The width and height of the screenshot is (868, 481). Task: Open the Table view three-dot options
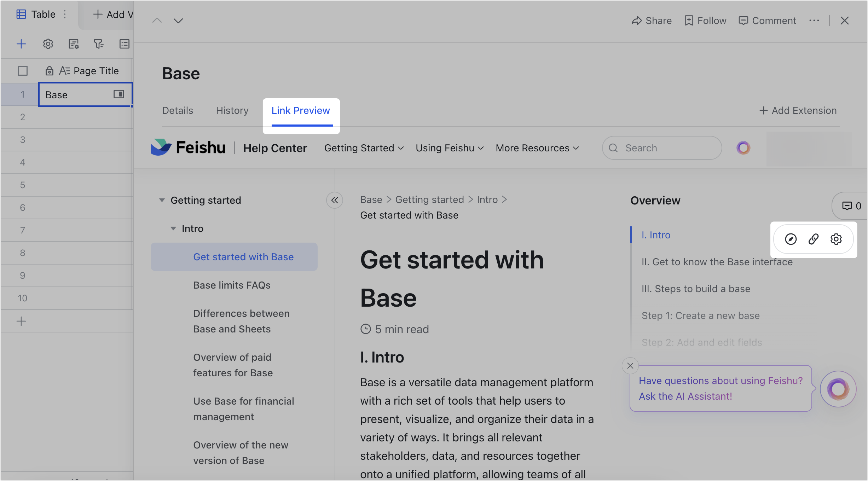(65, 14)
